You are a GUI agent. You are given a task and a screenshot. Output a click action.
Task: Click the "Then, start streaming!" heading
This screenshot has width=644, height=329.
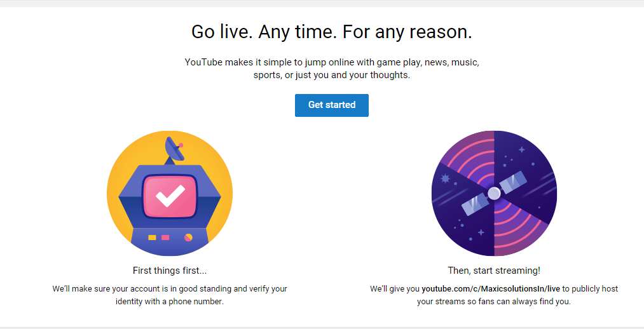[x=494, y=271]
